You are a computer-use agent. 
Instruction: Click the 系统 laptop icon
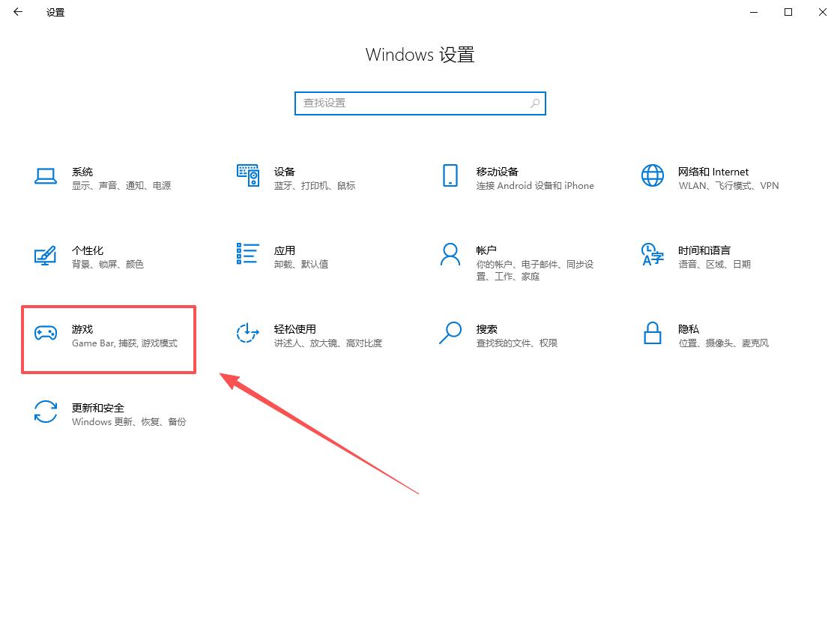click(46, 175)
